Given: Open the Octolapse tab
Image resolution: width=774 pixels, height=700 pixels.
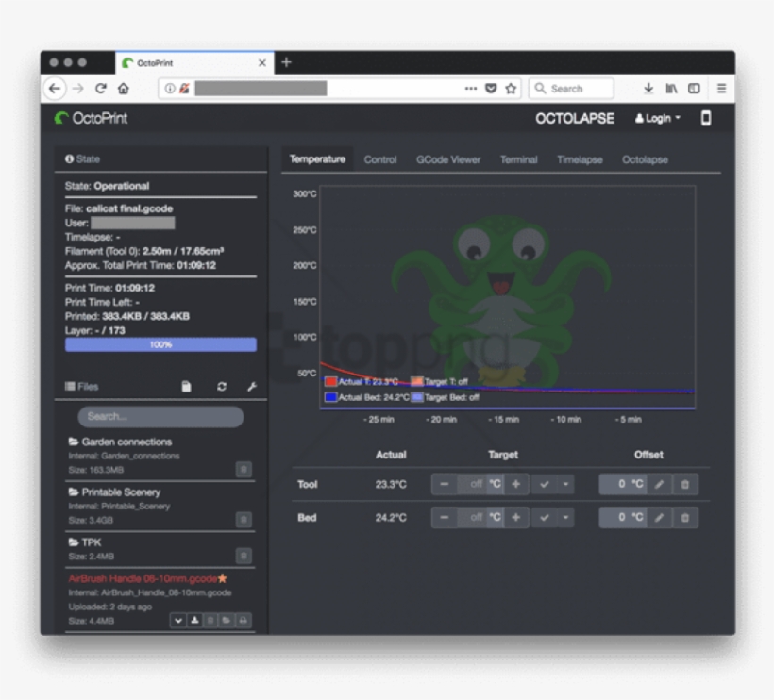Looking at the screenshot, I should point(645,159).
